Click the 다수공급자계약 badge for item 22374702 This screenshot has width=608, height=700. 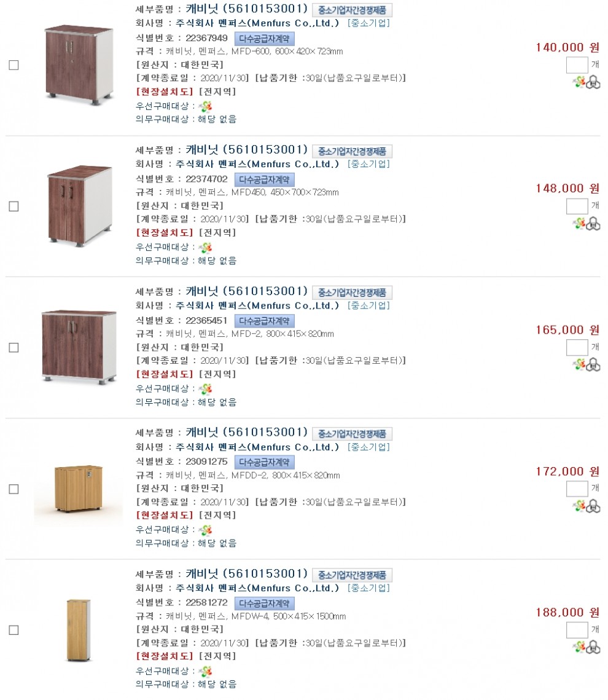(x=265, y=179)
